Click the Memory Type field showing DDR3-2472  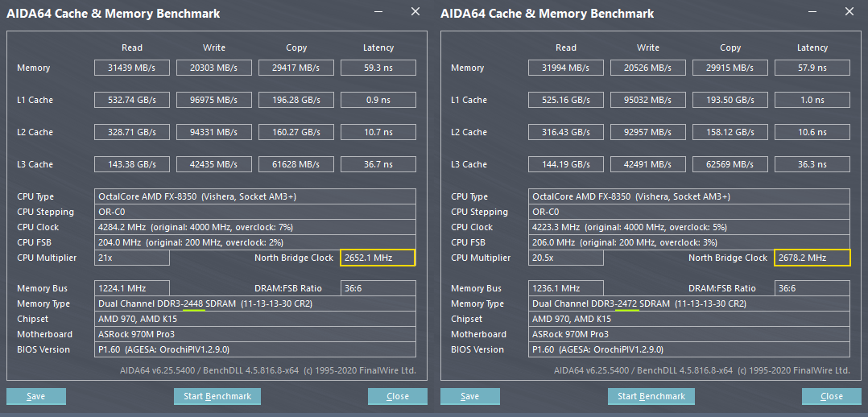(688, 303)
